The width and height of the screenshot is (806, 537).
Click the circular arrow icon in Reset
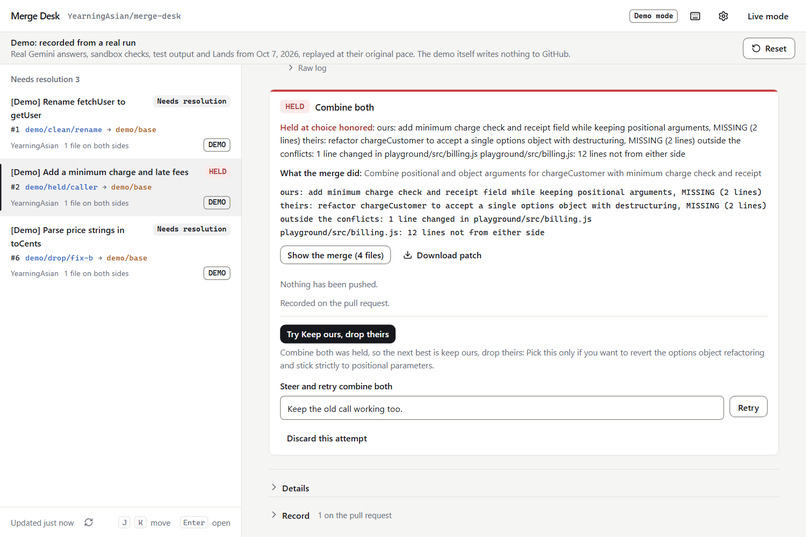(756, 48)
